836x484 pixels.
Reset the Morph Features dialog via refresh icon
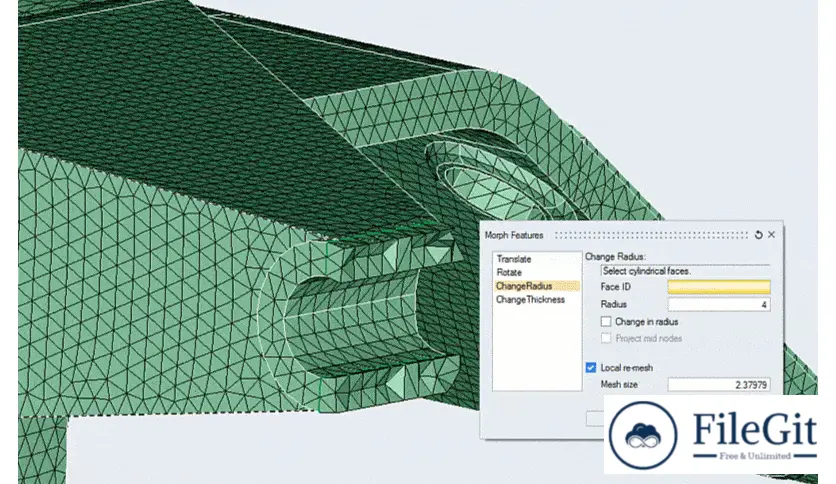click(758, 235)
